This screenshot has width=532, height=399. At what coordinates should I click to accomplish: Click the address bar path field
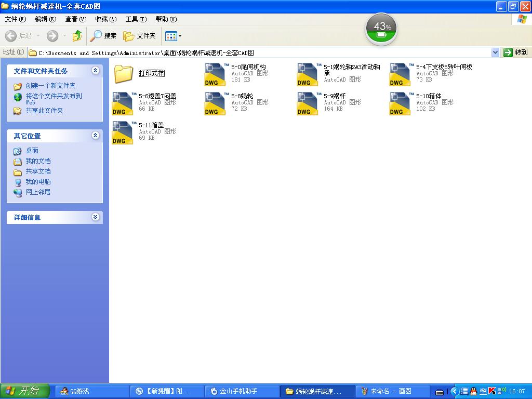[x=260, y=52]
